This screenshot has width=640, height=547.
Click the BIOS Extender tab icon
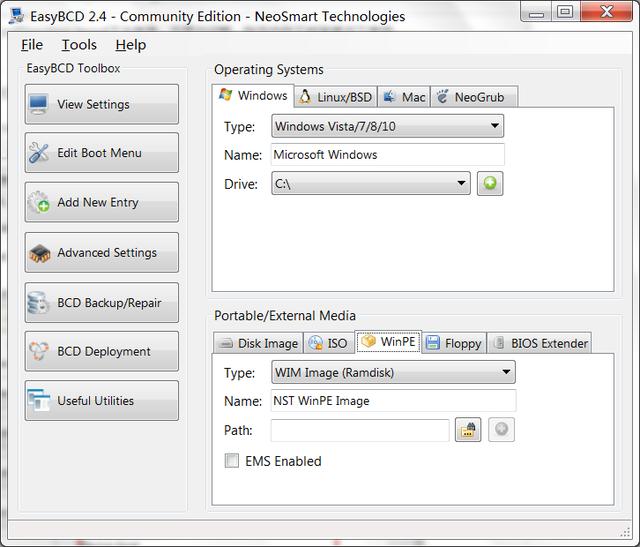click(x=499, y=342)
